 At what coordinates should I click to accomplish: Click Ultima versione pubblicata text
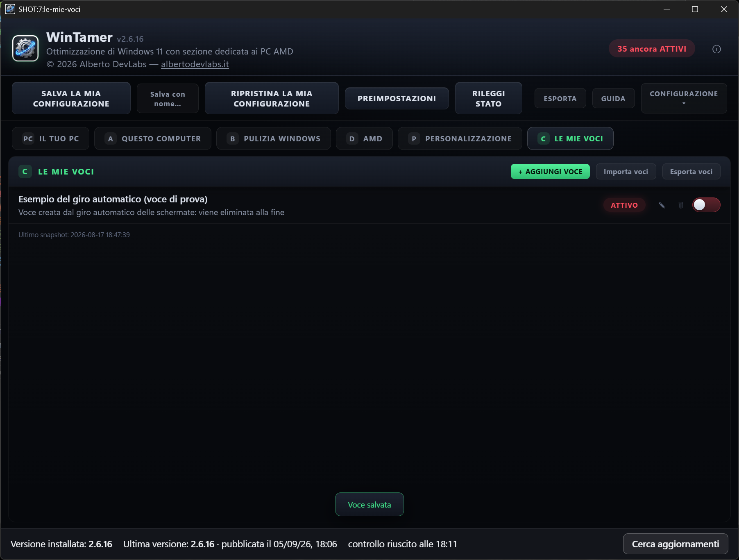click(x=230, y=544)
